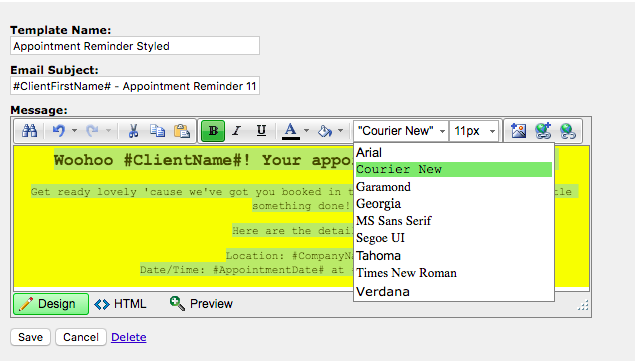Toggle underline formatting
The height and width of the screenshot is (361, 635).
[x=261, y=131]
